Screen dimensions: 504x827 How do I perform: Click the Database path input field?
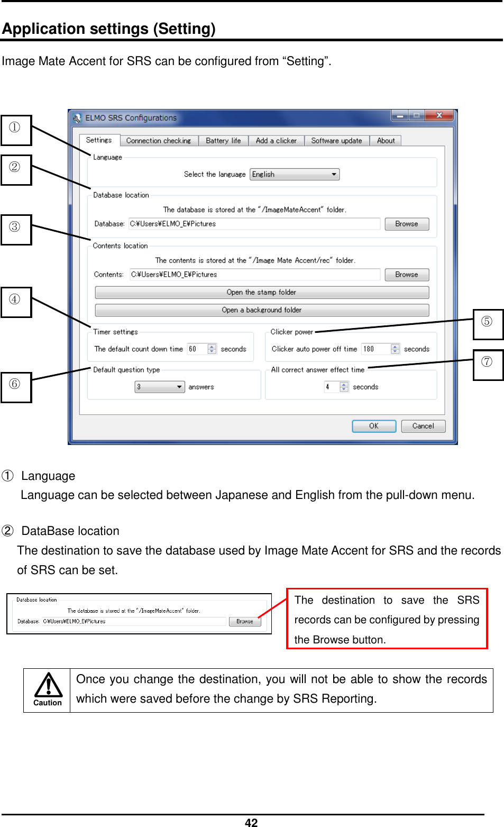coord(254,224)
